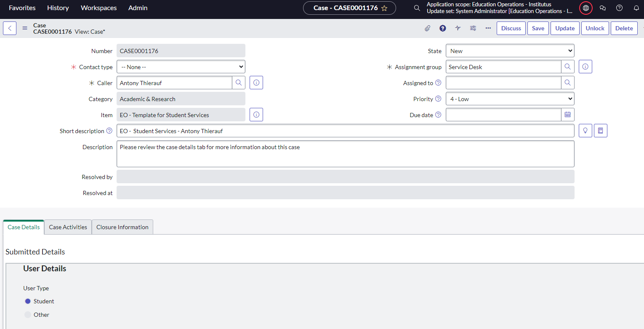Open the Contact type dropdown
This screenshot has width=644, height=329.
point(181,67)
